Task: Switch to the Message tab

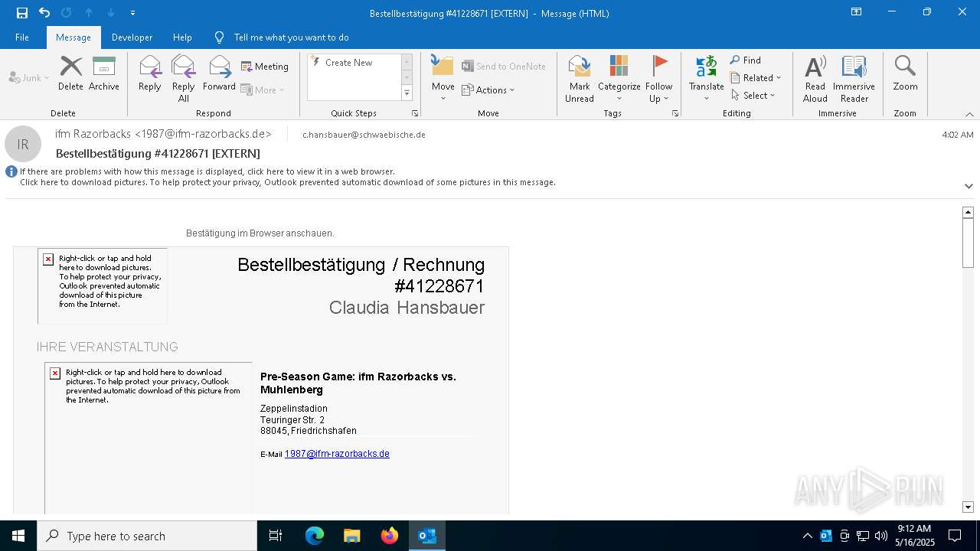Action: (x=73, y=37)
